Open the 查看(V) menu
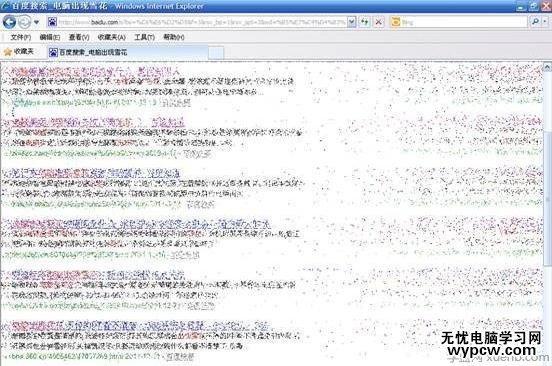 79,37
